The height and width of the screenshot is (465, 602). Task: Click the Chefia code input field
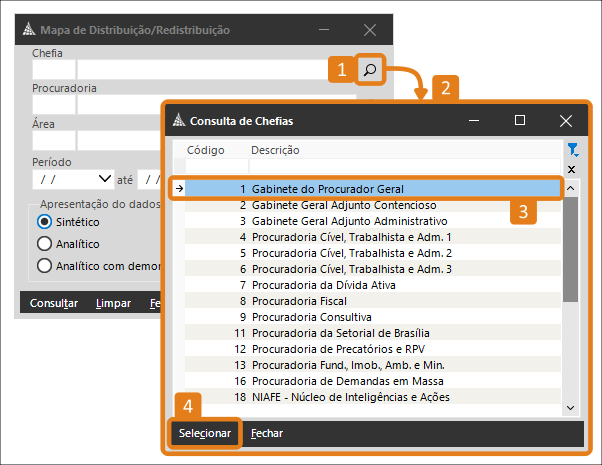53,70
